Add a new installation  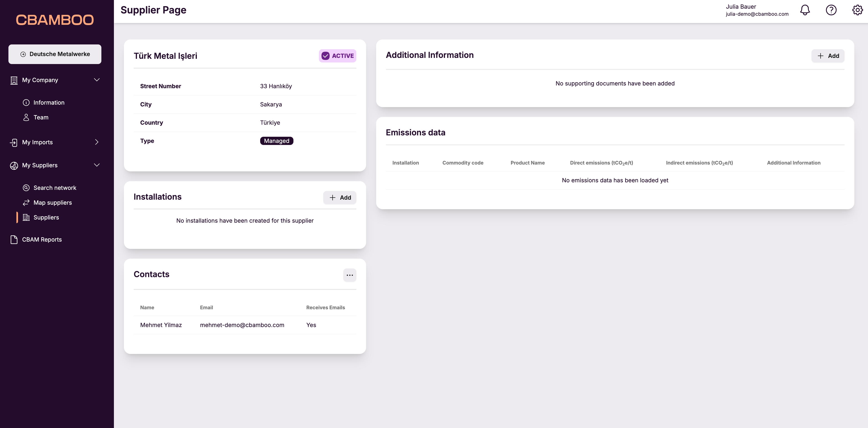point(340,198)
